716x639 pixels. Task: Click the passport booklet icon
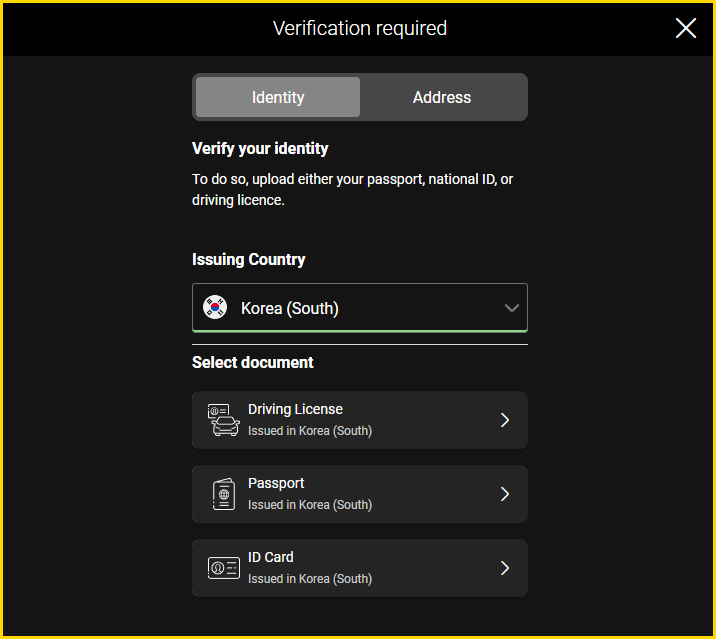pos(224,494)
